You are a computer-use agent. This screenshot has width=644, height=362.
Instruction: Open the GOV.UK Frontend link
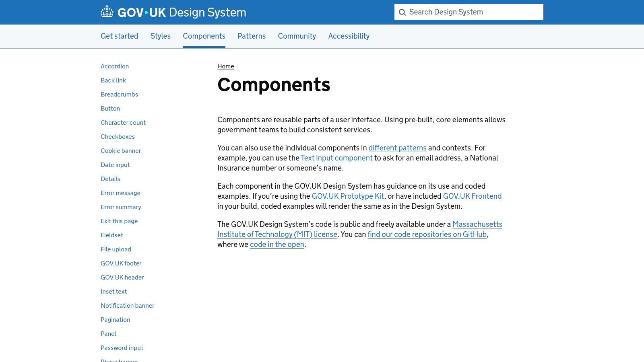point(472,196)
